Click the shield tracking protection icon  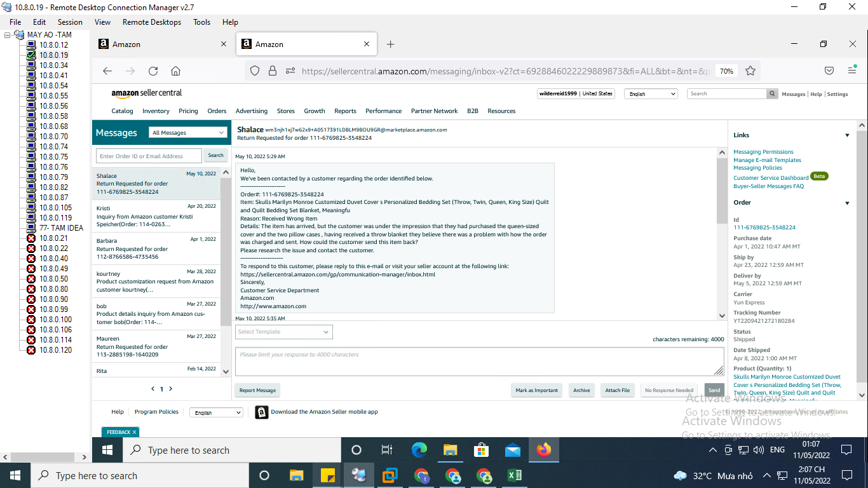tap(255, 71)
